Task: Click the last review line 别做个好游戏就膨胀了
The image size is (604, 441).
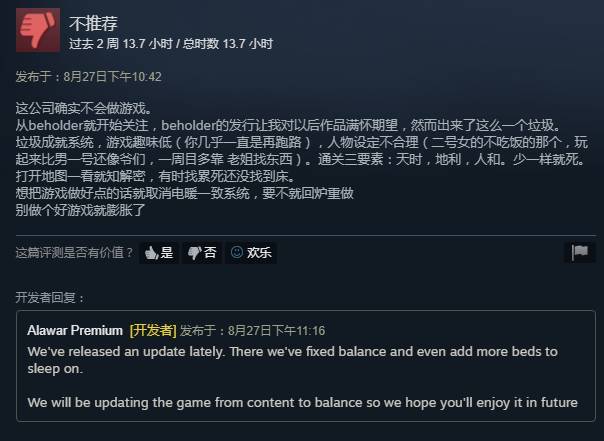Action: (x=81, y=210)
